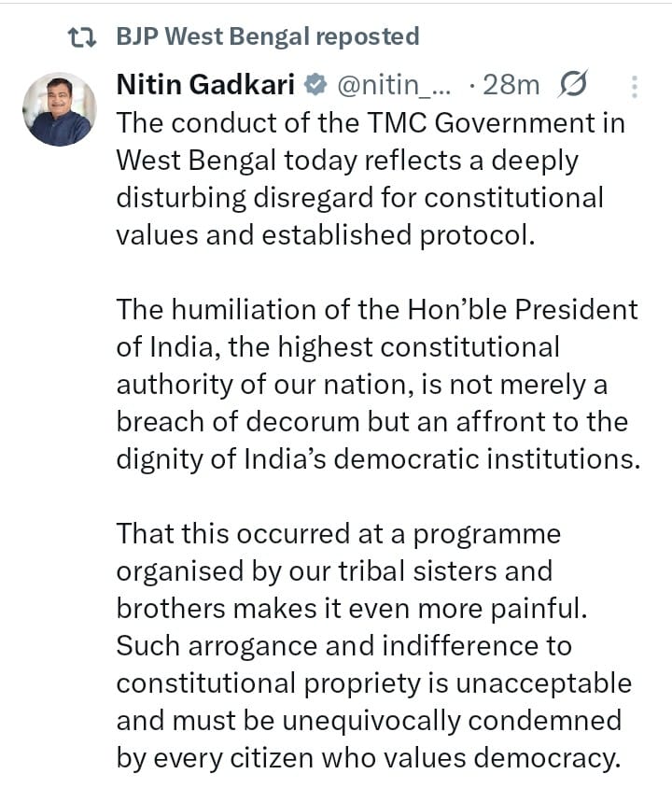Click the Grok slashed-circle icon
This screenshot has width=672, height=788.
pyautogui.click(x=572, y=85)
